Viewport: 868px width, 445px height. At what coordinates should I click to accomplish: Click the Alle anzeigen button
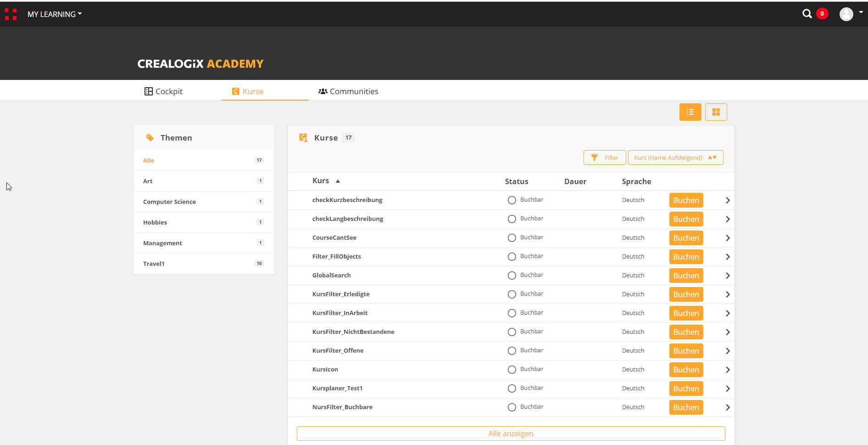click(511, 434)
